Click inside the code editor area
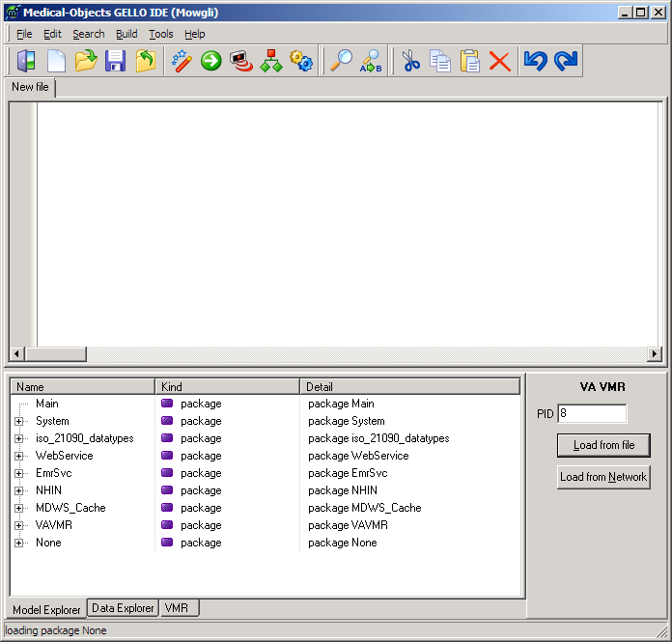The height and width of the screenshot is (642, 672). [x=348, y=224]
